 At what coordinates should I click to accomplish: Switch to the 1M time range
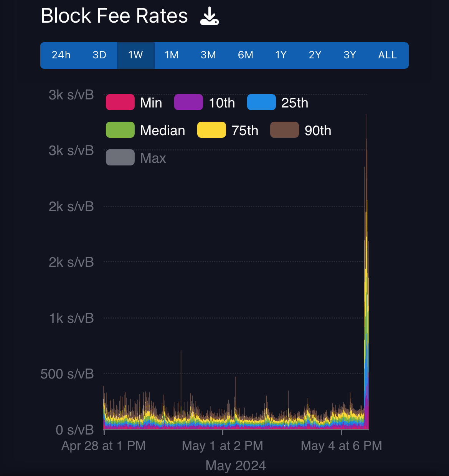[172, 55]
